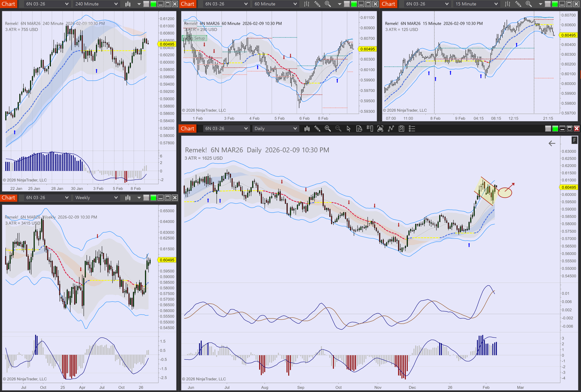Screen dimensions: 581x392
Task: Select the cursor pointer tool on Daily chart
Action: coord(349,129)
